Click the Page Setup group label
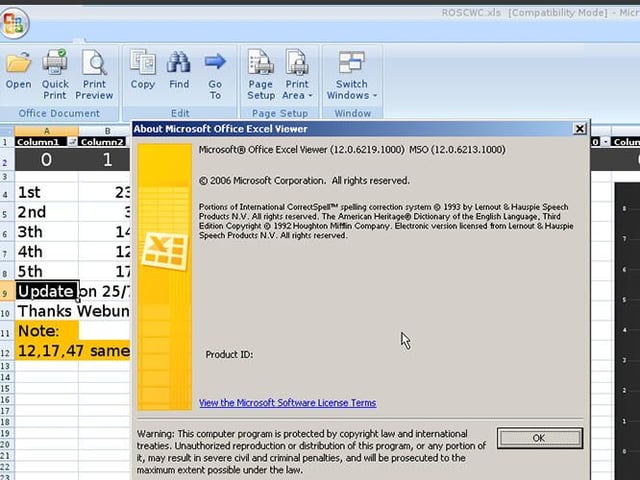 click(x=280, y=113)
